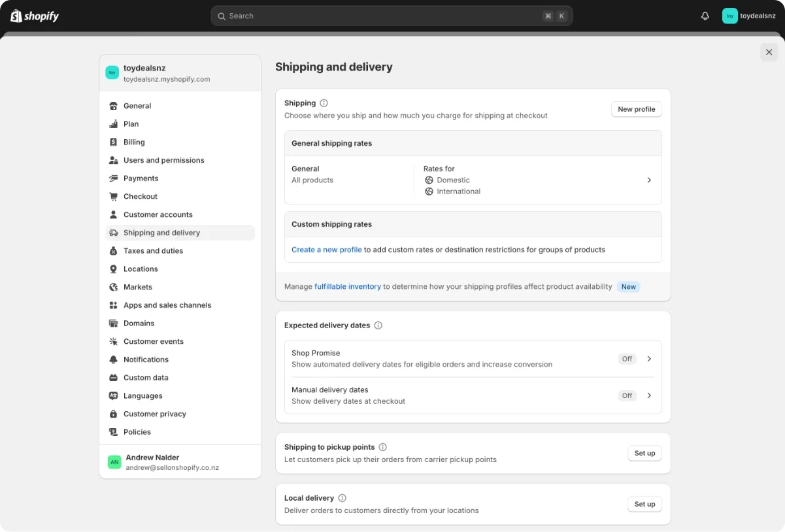Open the fulfillable inventory link
Screen dimensions: 785x532
(348, 286)
